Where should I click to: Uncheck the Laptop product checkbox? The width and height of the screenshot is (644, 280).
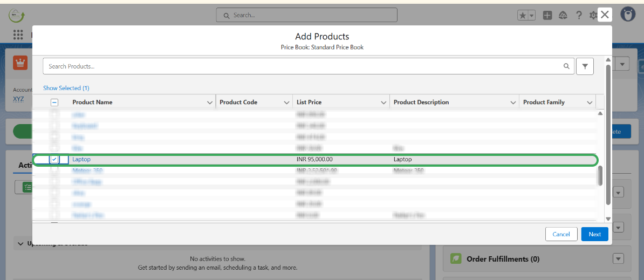[x=54, y=160]
